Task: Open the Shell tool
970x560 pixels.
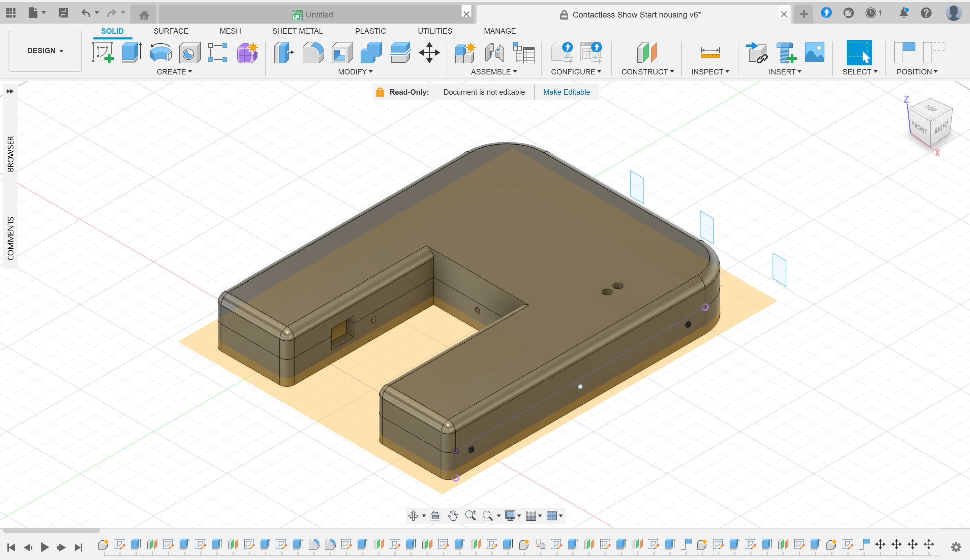Action: tap(342, 53)
